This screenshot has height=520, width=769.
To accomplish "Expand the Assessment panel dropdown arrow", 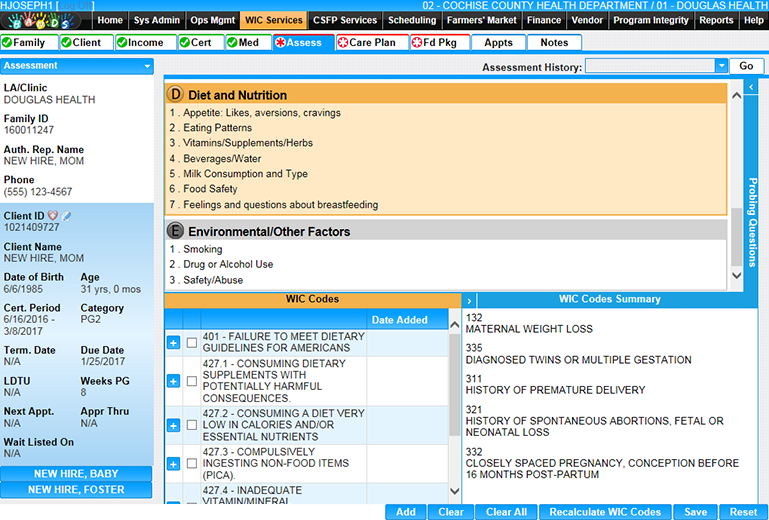I will coord(147,66).
